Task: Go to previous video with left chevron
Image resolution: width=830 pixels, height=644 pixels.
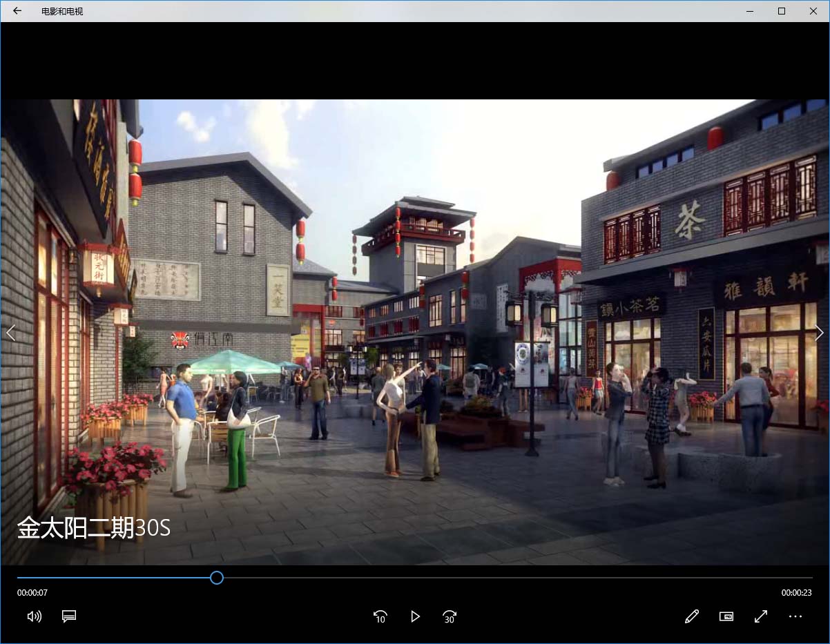Action: pyautogui.click(x=10, y=333)
